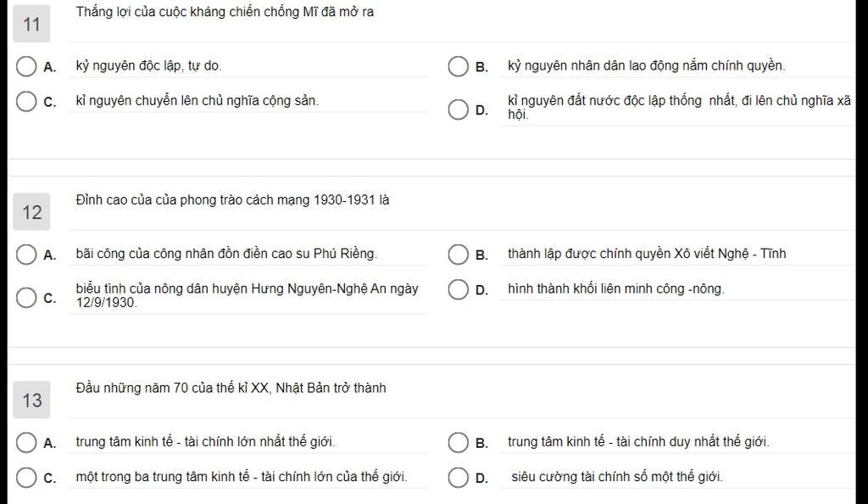Pick option C 'biểu tình Hưng Nguyên' answer
This screenshot has width=868, height=504.
pyautogui.click(x=26, y=298)
